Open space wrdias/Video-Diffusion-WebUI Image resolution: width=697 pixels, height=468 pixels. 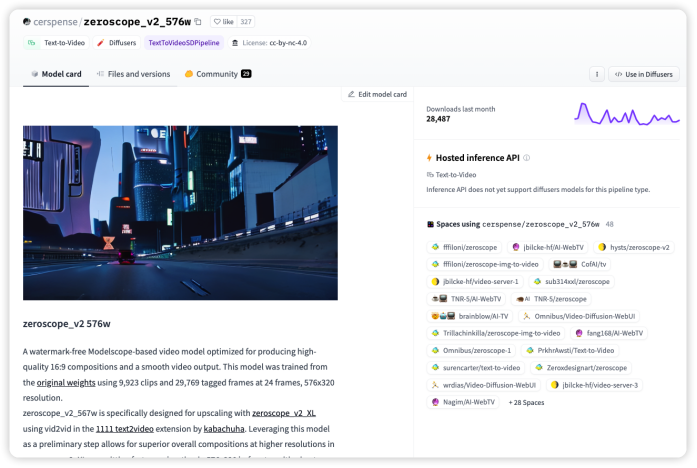tap(484, 385)
